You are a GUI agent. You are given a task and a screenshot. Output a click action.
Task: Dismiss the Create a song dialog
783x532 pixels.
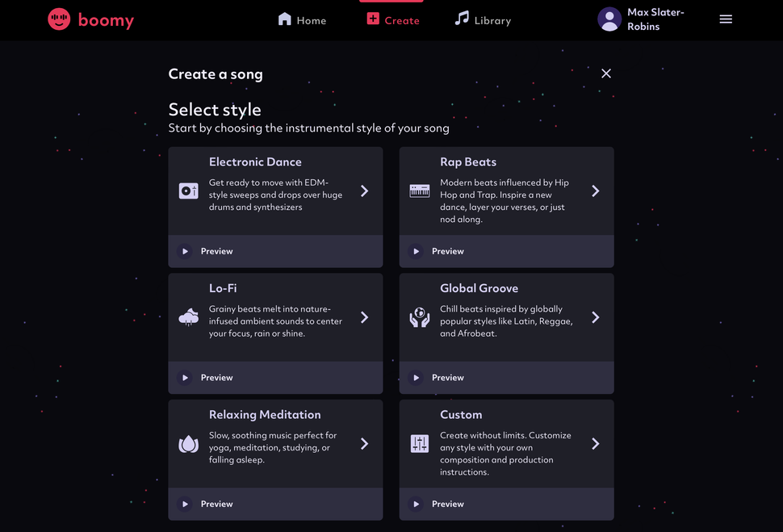(x=606, y=73)
